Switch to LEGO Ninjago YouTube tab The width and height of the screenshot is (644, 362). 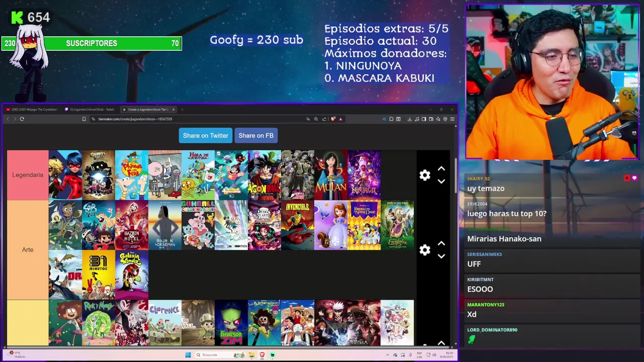point(32,110)
